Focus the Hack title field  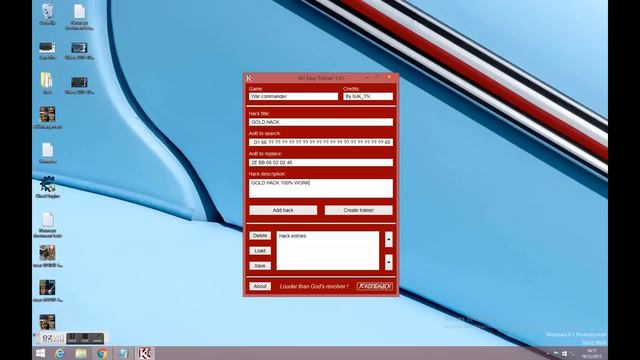click(x=321, y=122)
